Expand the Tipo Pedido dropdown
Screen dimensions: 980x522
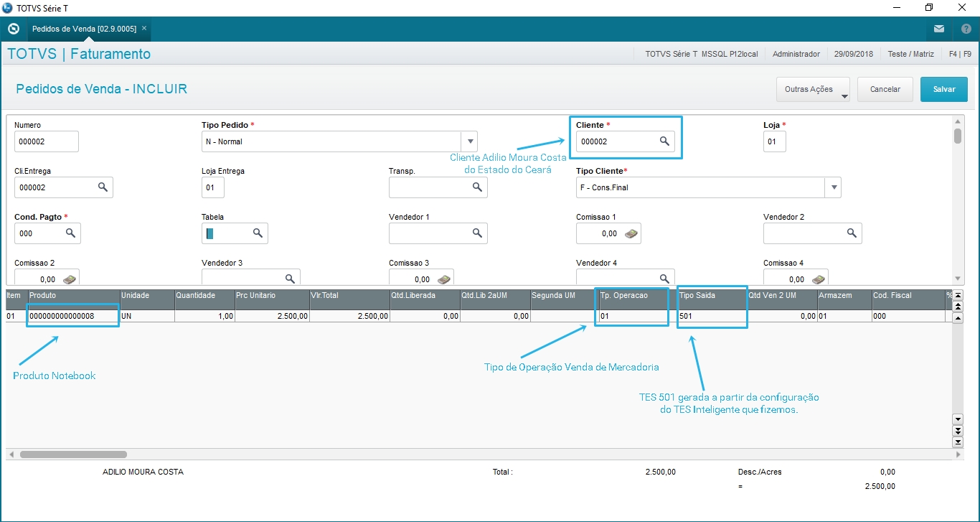[469, 141]
